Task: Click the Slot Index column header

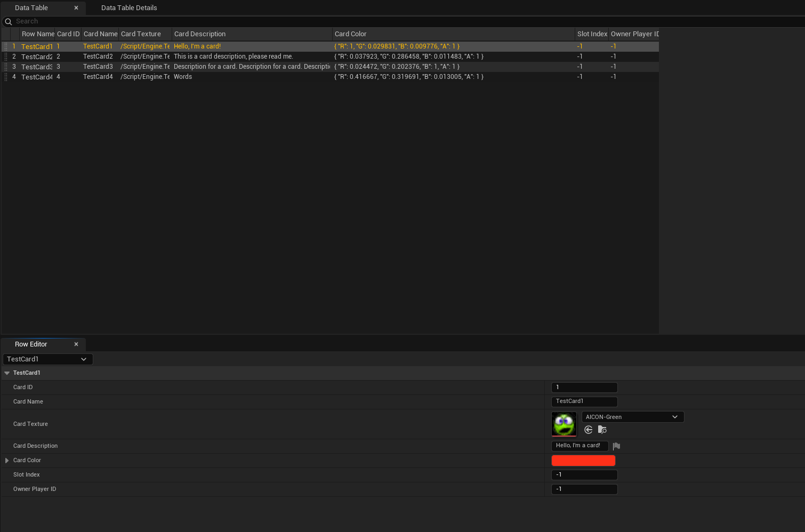Action: tap(592, 34)
